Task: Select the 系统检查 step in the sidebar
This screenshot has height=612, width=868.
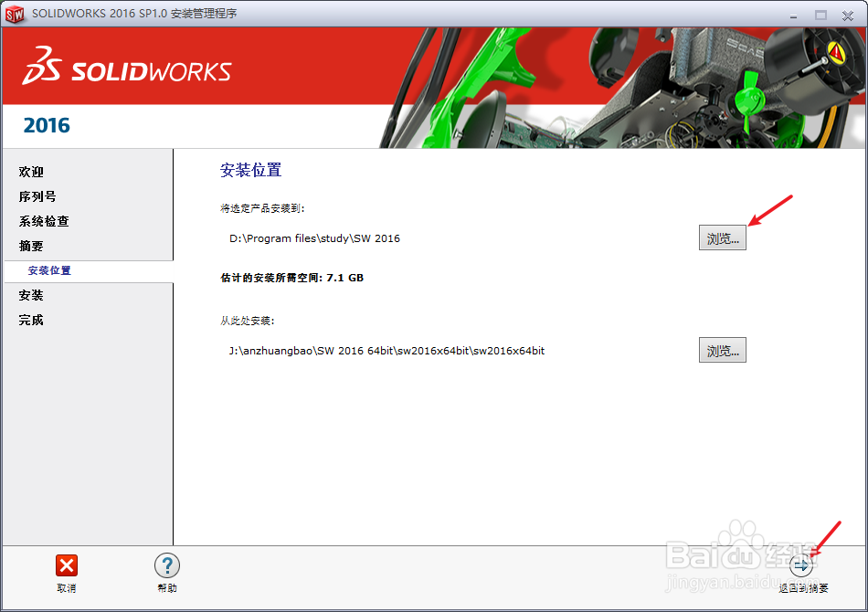Action: tap(44, 221)
